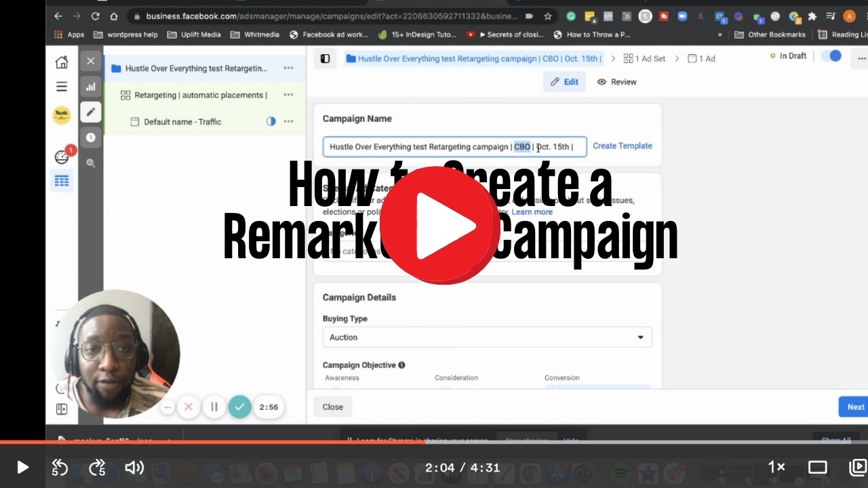Open the header more options ellipsis
This screenshot has width=868, height=488.
tap(861, 59)
